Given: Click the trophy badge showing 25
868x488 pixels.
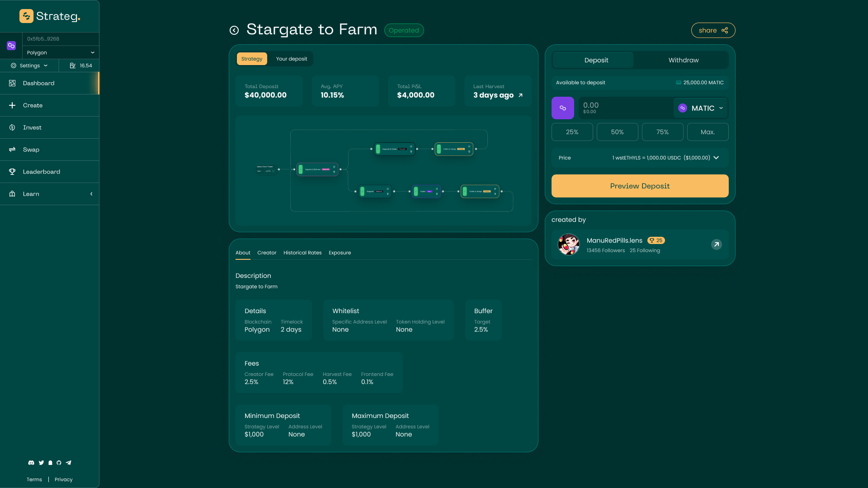Looking at the screenshot, I should pos(656,240).
